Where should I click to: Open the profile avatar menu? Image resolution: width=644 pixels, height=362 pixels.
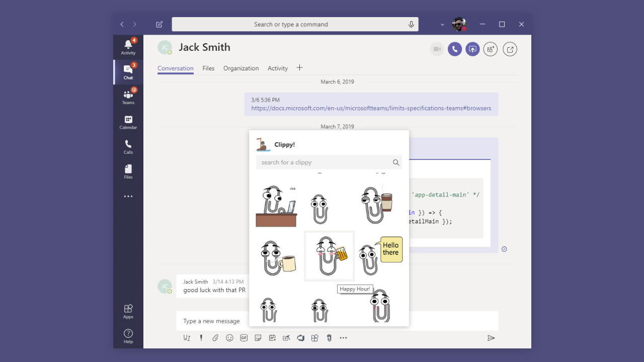(x=459, y=24)
